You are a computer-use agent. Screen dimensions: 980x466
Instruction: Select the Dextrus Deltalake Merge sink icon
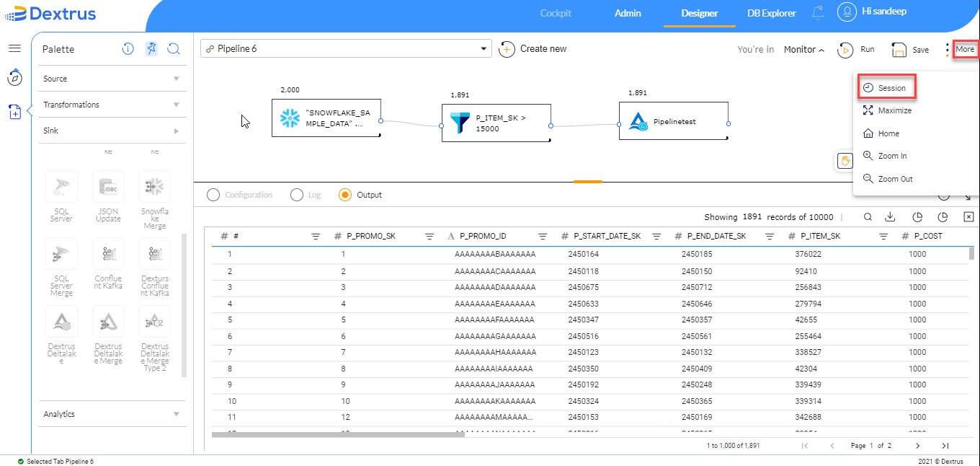tap(108, 321)
